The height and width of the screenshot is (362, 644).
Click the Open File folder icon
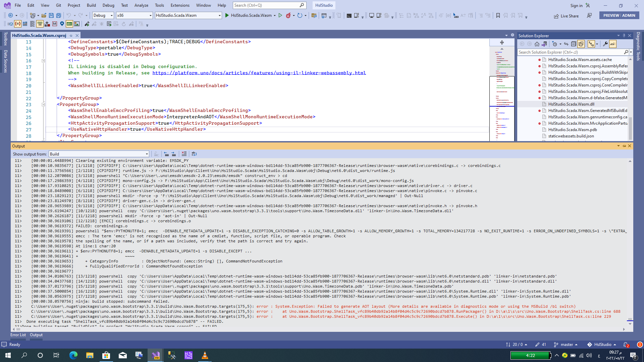click(x=44, y=15)
